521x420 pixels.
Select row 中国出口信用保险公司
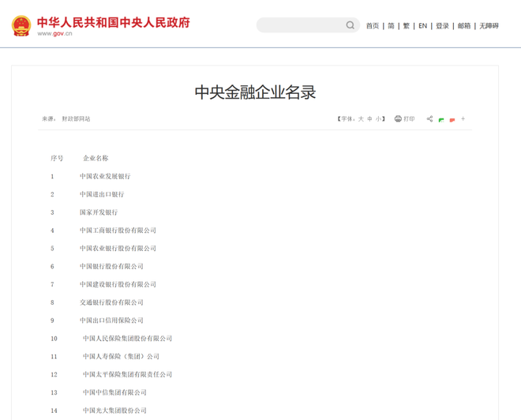click(x=111, y=321)
